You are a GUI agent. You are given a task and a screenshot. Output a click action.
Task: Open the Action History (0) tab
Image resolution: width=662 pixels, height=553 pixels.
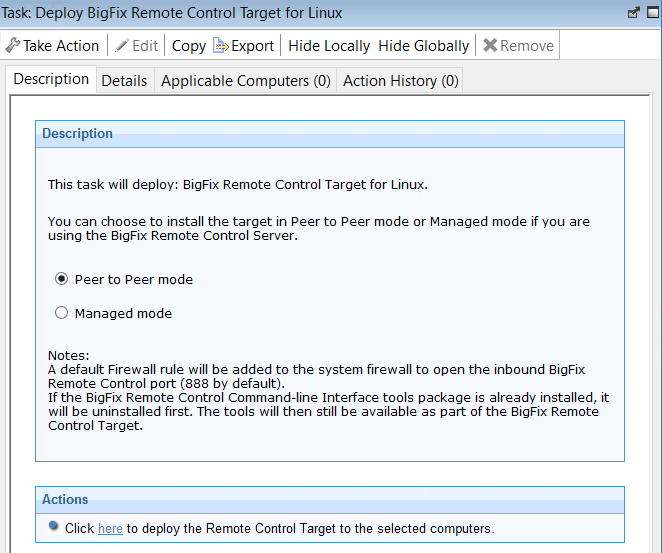click(400, 81)
